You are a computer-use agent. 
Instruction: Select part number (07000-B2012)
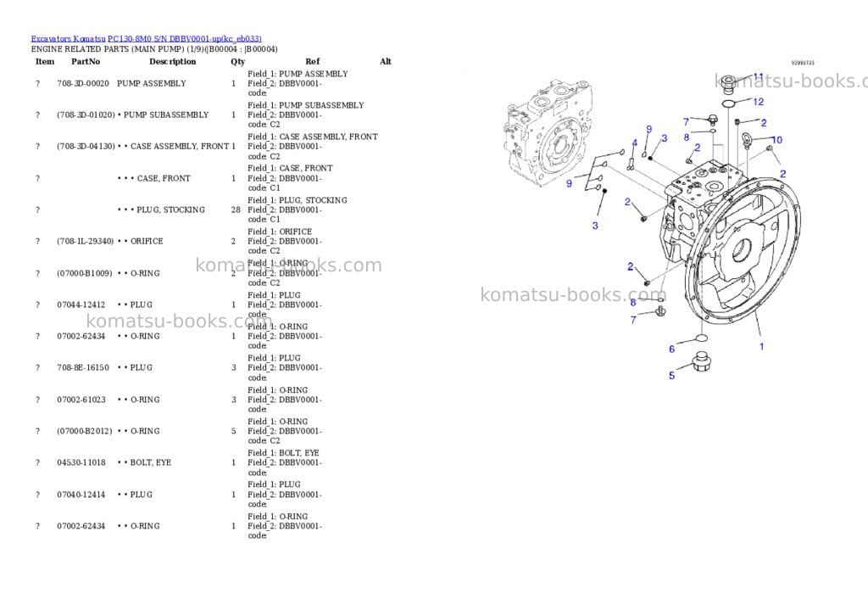[x=84, y=431]
